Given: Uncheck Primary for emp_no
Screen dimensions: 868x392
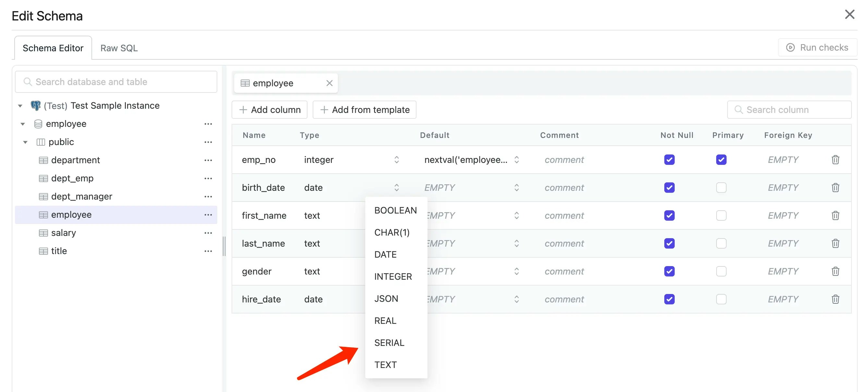Looking at the screenshot, I should (x=721, y=159).
